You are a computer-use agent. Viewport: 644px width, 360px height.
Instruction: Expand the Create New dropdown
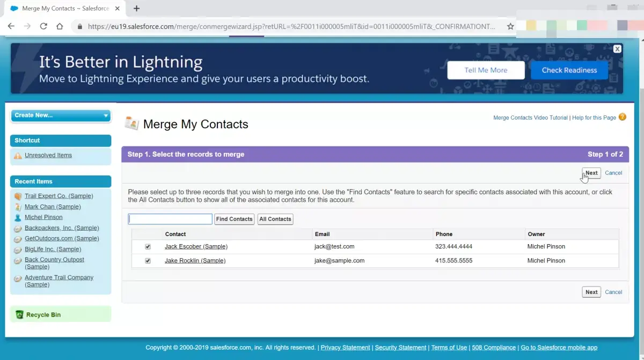(61, 115)
